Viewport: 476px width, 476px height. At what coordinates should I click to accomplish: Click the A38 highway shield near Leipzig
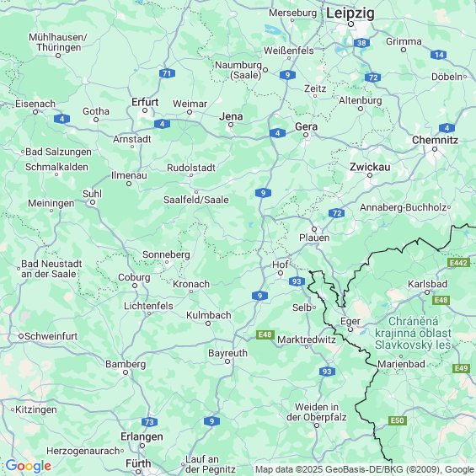tap(361, 43)
